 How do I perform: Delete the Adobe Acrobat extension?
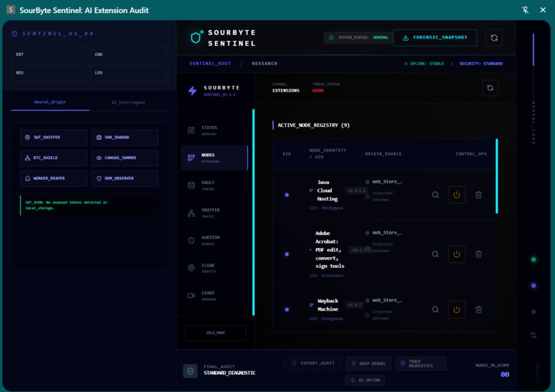[x=479, y=254]
